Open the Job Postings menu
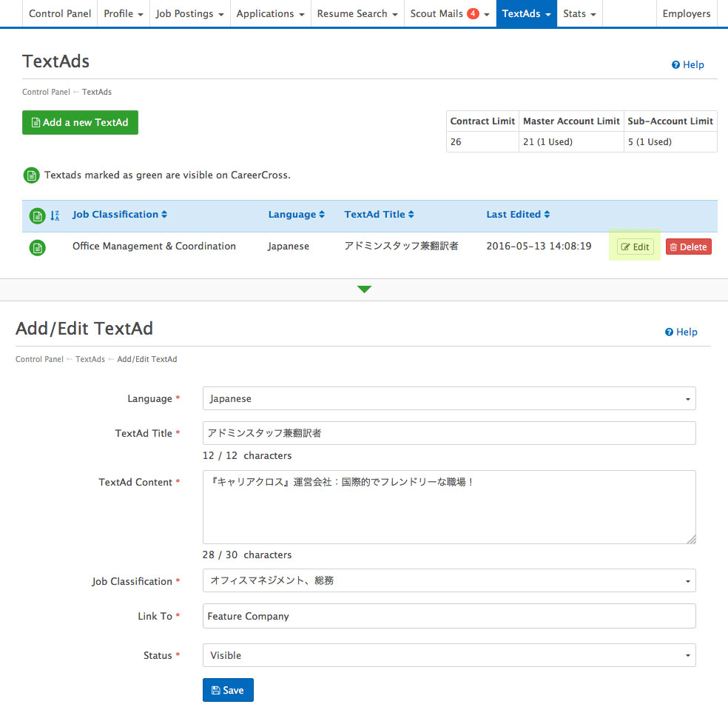728x727 pixels. (x=189, y=14)
